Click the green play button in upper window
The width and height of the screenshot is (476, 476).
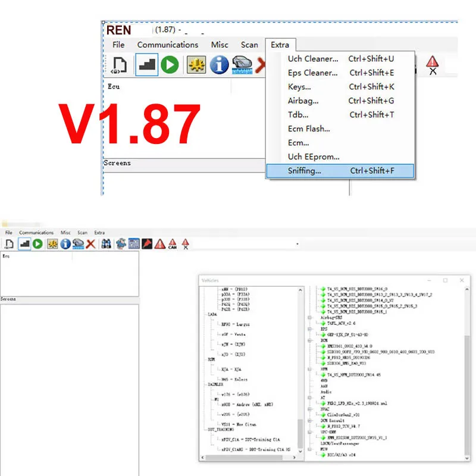tap(170, 65)
